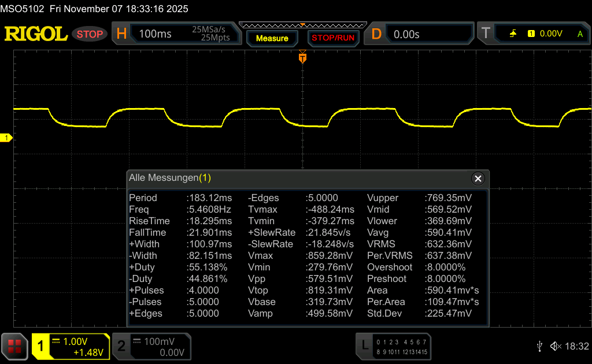Click the red STOP status badge
The height and width of the screenshot is (364, 592).
pyautogui.click(x=90, y=34)
